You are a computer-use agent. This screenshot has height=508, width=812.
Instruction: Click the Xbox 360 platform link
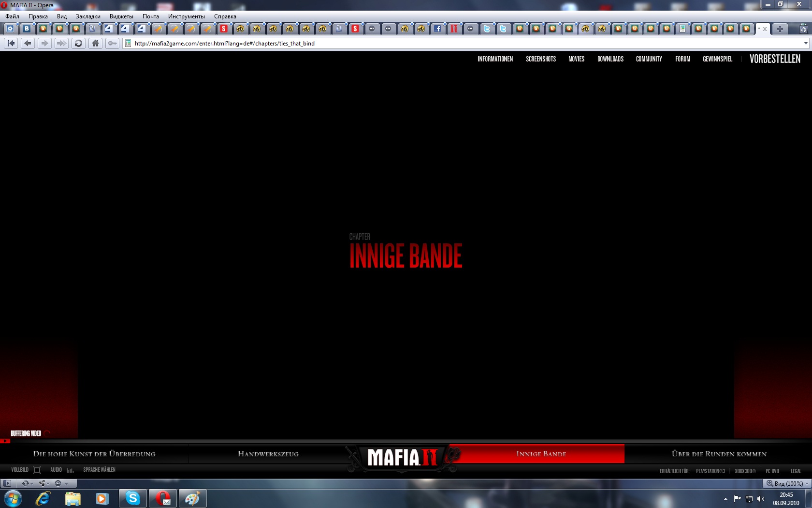coord(745,471)
